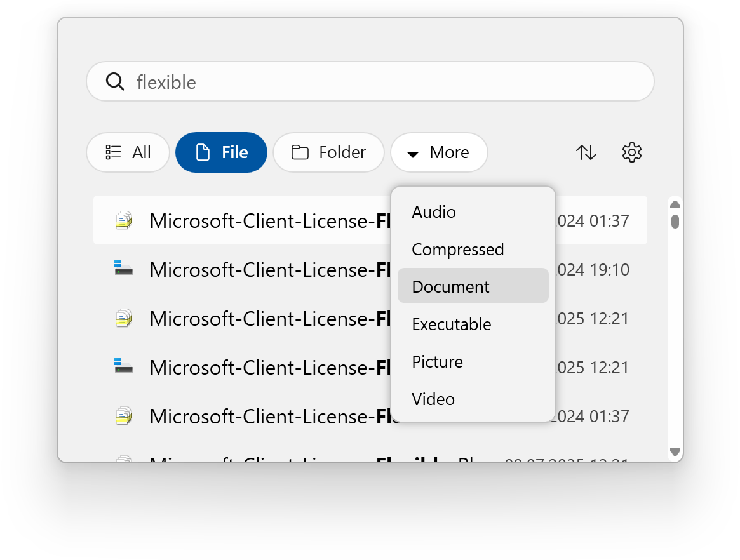
Task: Click the search magnifier icon
Action: (115, 81)
